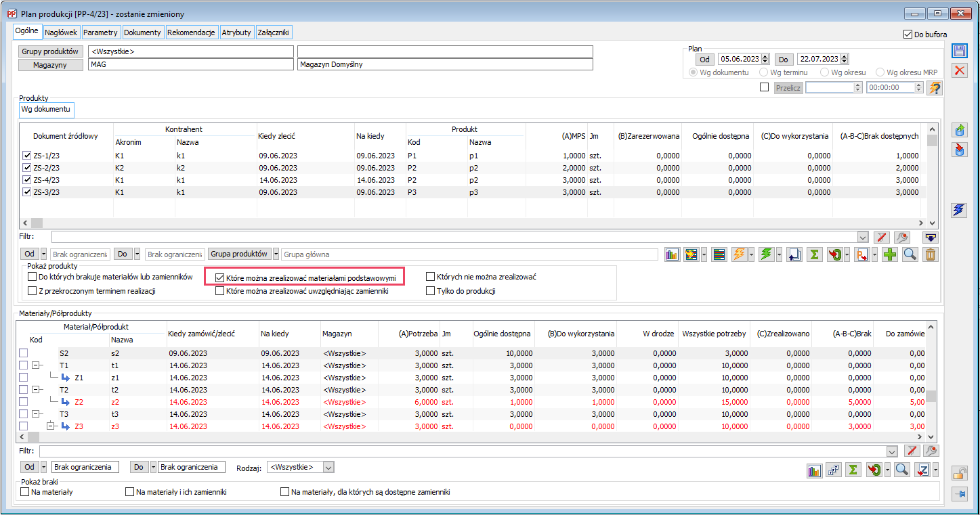
Task: Click the green sigma icon in products toolbar
Action: point(815,254)
